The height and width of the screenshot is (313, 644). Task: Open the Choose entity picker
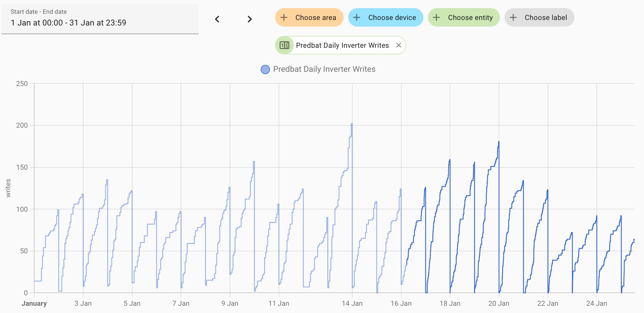(464, 17)
